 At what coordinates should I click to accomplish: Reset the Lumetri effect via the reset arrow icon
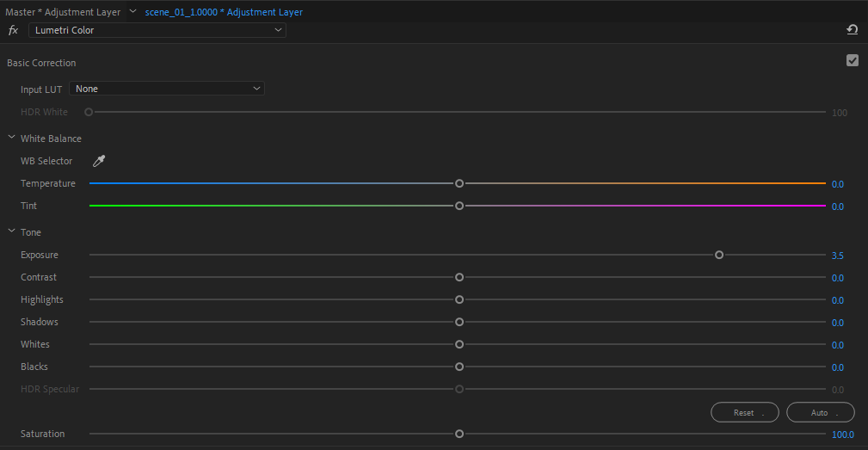[852, 30]
